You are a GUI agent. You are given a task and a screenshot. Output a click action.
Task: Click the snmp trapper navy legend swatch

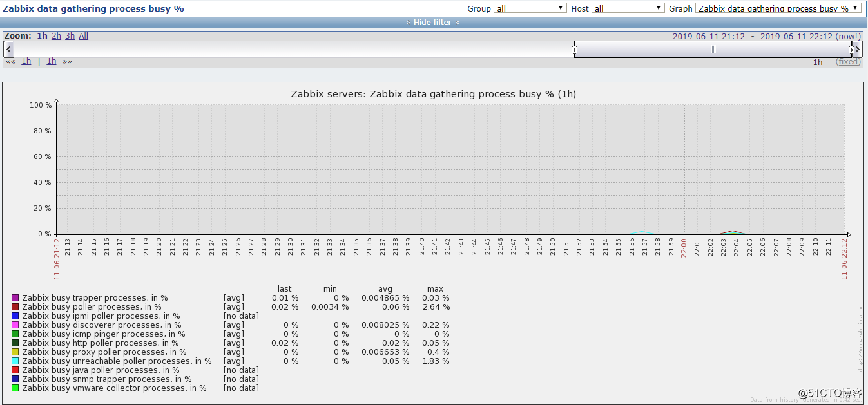click(x=15, y=379)
